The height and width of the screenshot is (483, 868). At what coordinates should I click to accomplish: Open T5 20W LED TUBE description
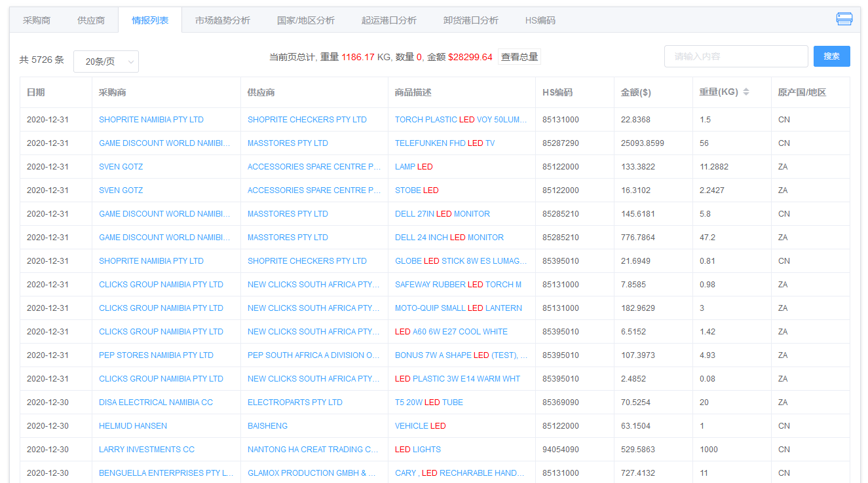click(429, 402)
